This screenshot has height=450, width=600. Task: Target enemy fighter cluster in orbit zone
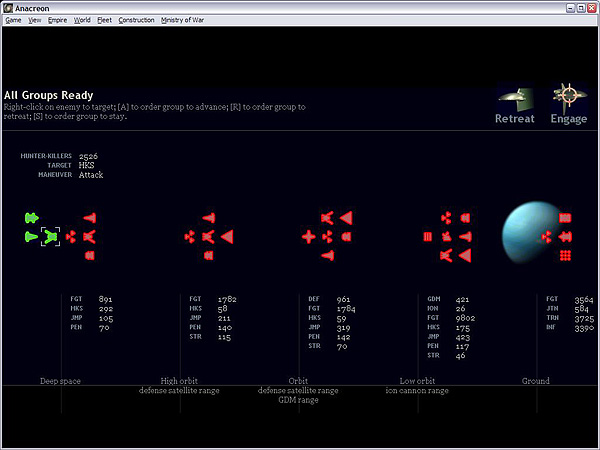pyautogui.click(x=328, y=237)
